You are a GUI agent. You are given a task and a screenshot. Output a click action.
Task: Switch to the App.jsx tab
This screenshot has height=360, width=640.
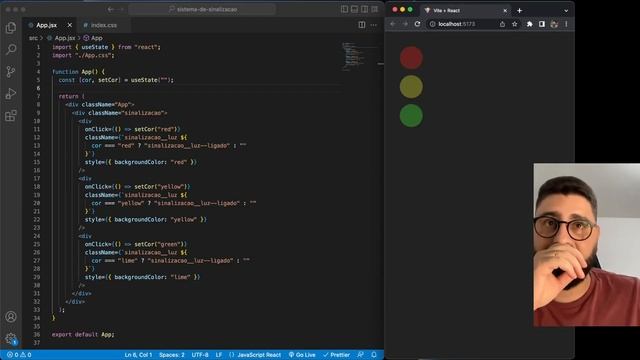tap(46, 25)
